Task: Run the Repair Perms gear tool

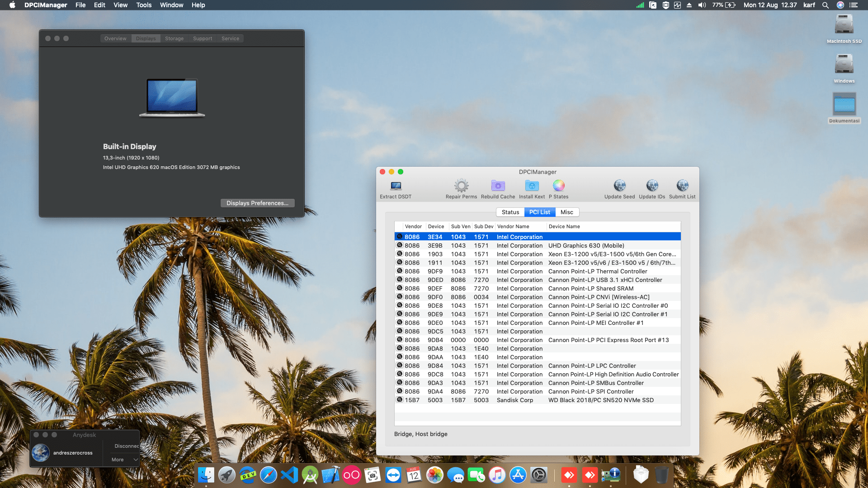Action: tap(461, 186)
